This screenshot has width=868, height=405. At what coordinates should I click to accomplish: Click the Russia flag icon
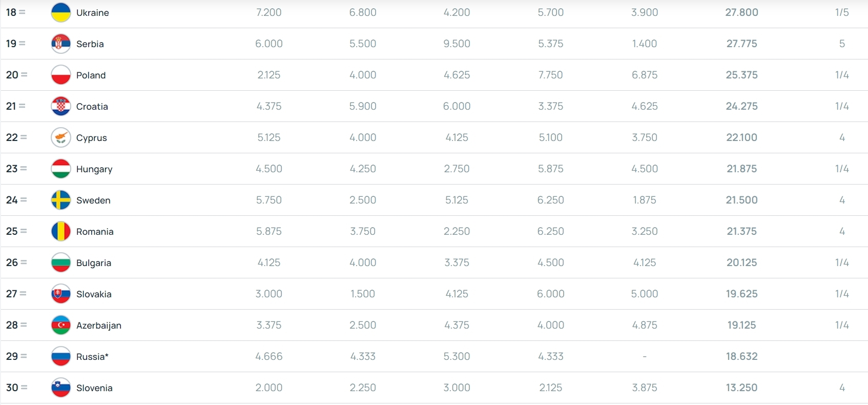click(x=61, y=356)
